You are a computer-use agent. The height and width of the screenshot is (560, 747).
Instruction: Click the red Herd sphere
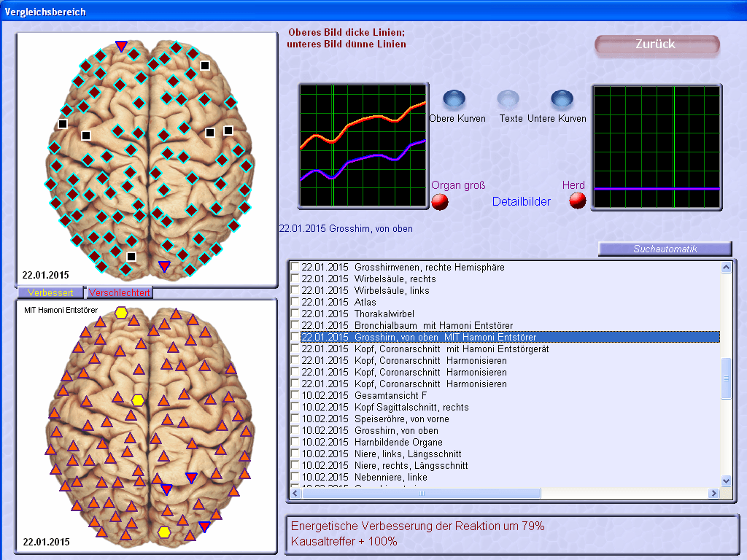[x=578, y=201]
